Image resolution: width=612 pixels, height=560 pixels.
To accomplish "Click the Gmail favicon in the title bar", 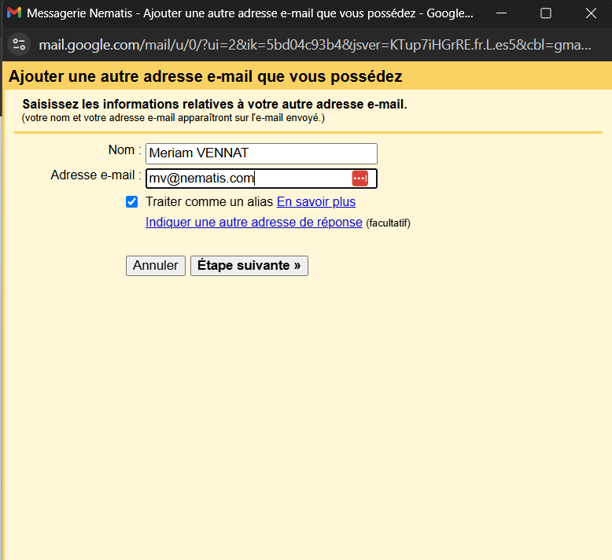I will click(14, 14).
